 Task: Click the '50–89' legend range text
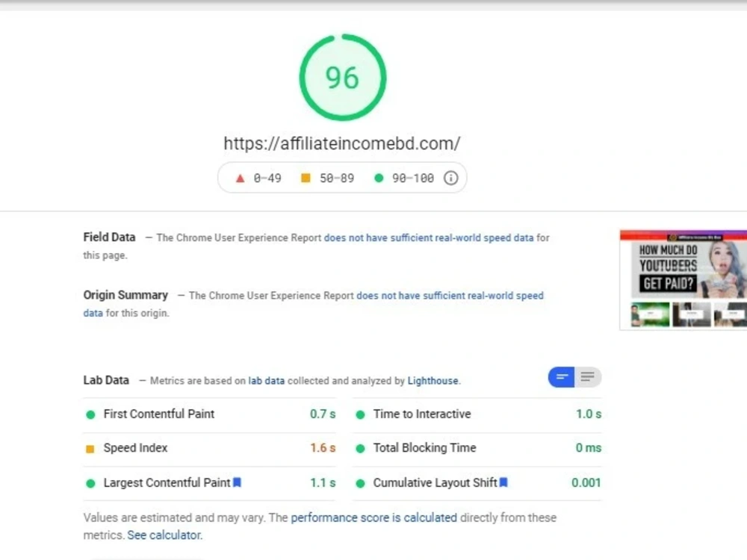click(337, 178)
